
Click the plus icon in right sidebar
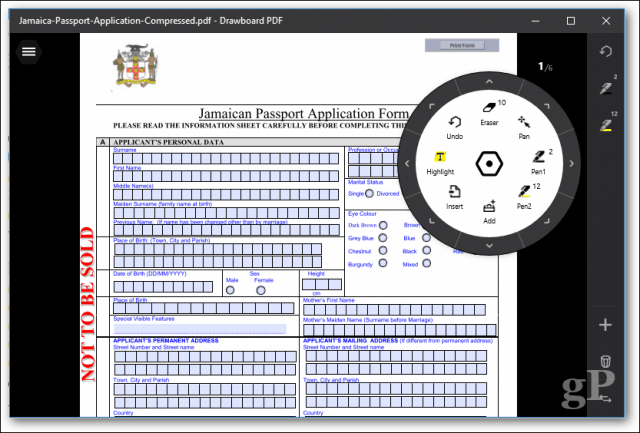coord(605,325)
